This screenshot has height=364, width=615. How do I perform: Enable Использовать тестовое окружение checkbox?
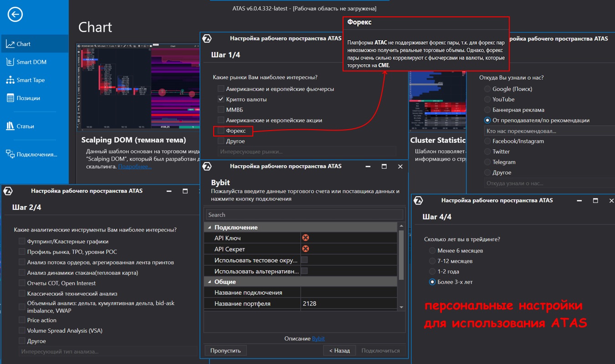(304, 260)
